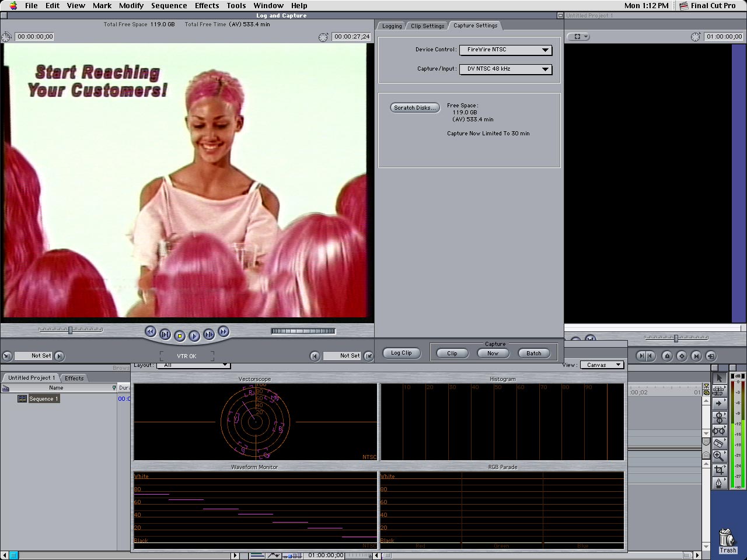Open the View Canvas dropdown
747x560 pixels.
(601, 365)
